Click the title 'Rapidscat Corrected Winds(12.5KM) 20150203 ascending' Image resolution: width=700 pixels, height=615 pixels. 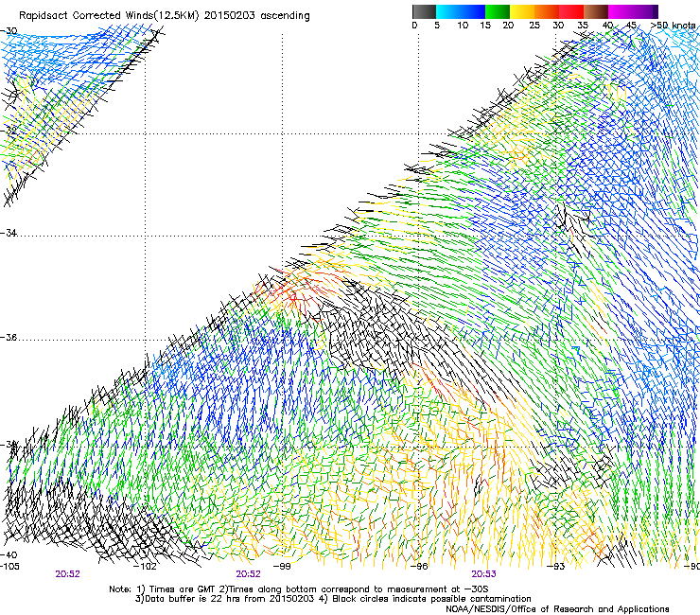pyautogui.click(x=165, y=16)
